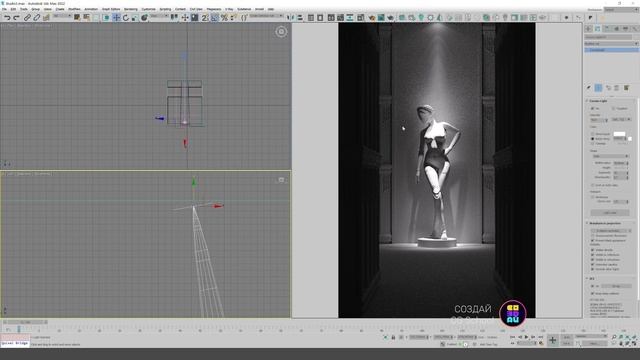Open the Modifiers menu

click(74, 9)
